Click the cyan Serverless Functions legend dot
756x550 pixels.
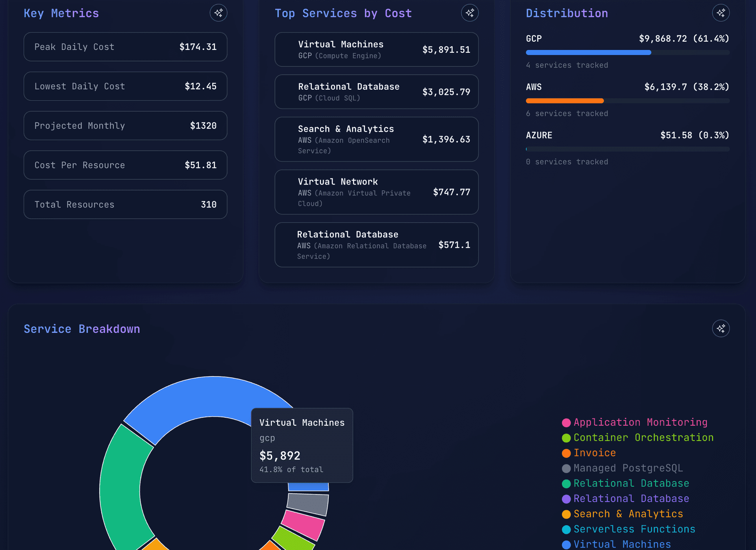566,529
